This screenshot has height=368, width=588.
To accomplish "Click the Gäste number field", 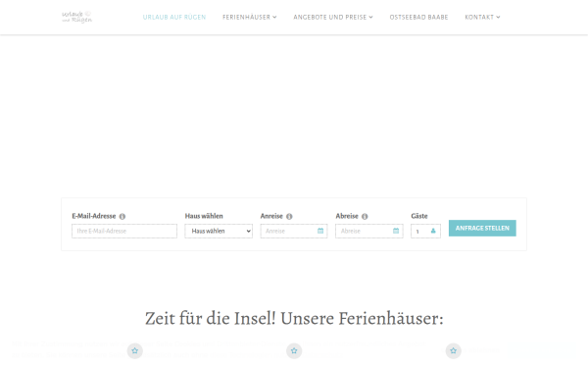I will [425, 231].
